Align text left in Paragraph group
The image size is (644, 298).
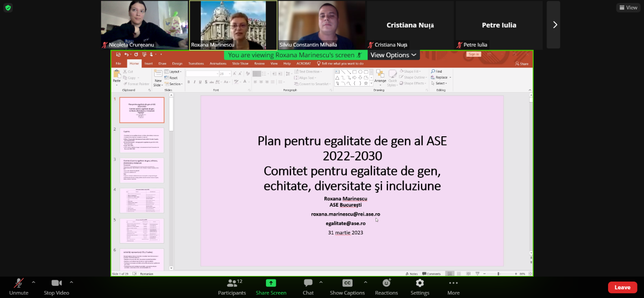click(255, 82)
